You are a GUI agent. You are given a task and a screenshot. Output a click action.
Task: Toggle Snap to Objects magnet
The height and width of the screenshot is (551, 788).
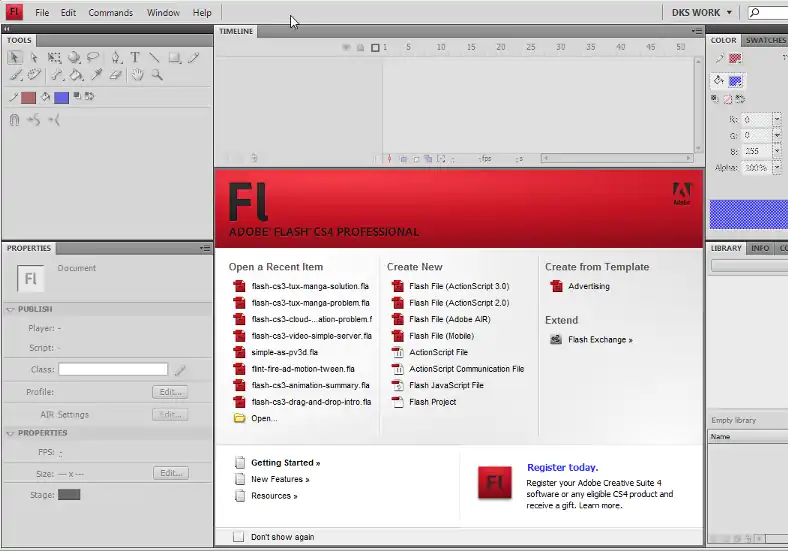click(15, 120)
